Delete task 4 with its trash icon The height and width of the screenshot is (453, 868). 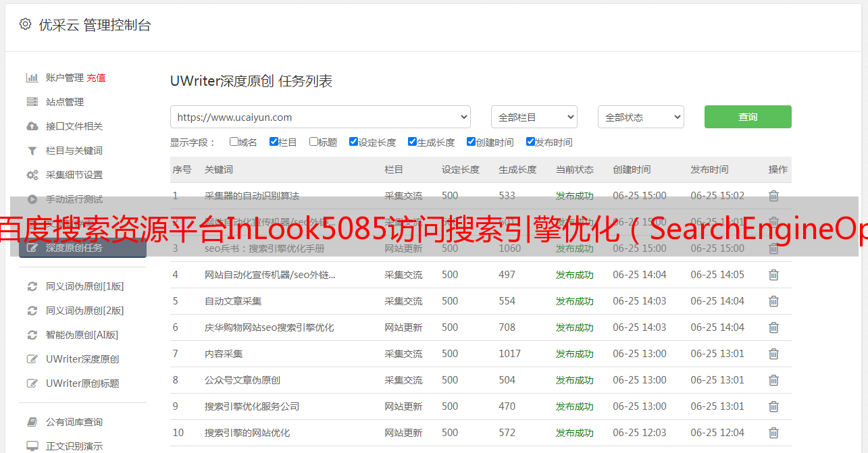pos(773,275)
